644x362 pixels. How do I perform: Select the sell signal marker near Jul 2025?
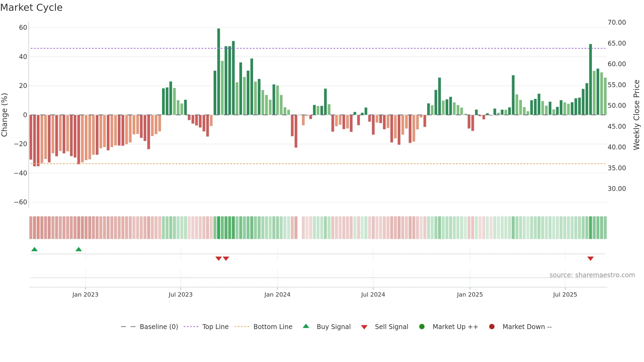[x=590, y=258]
